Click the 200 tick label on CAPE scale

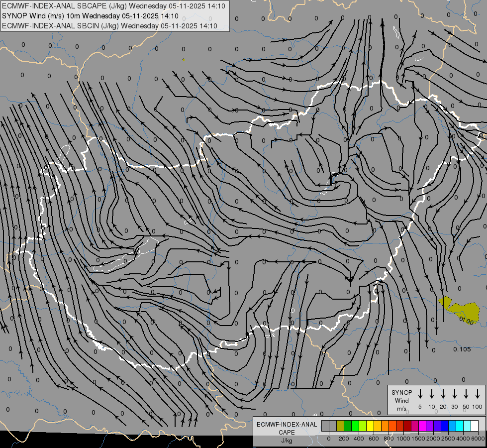coord(344,439)
